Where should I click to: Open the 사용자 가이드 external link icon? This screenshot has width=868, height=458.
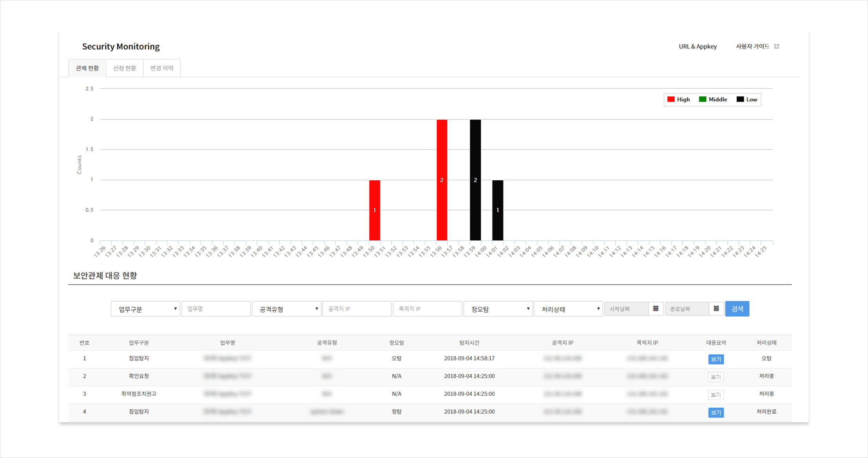pyautogui.click(x=776, y=46)
